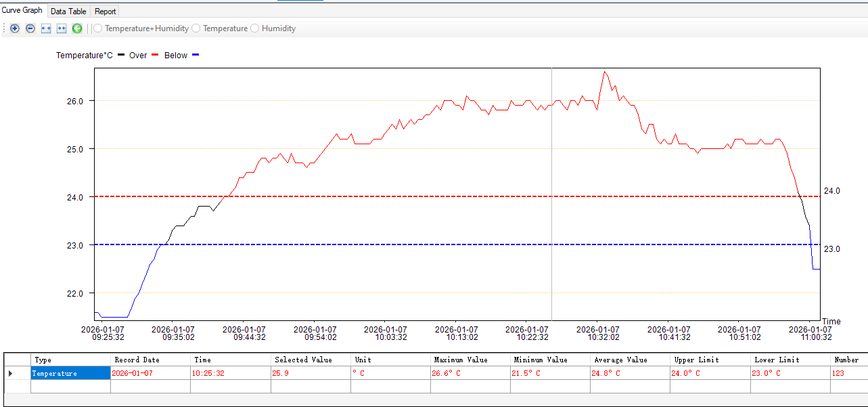This screenshot has width=868, height=407.
Task: Select the highlighted Temperature type cell
Action: (70, 373)
